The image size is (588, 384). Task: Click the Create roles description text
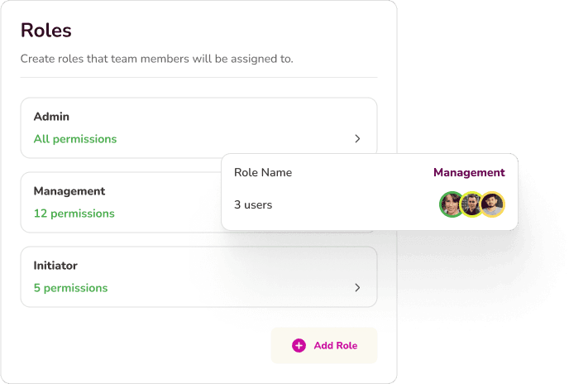coord(157,59)
